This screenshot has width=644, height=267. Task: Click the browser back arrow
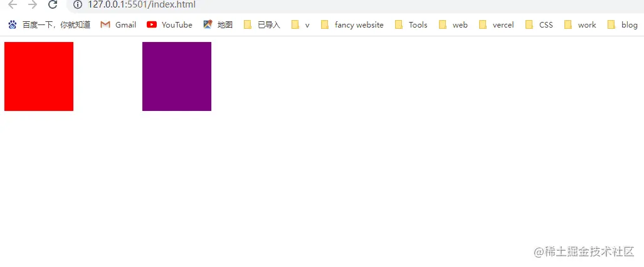tap(13, 4)
